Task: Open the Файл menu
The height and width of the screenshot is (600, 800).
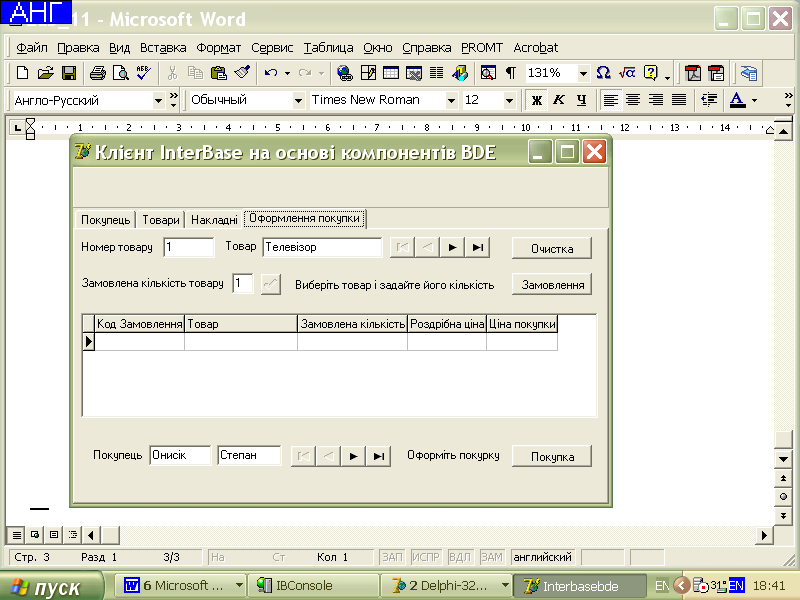Action: point(32,48)
